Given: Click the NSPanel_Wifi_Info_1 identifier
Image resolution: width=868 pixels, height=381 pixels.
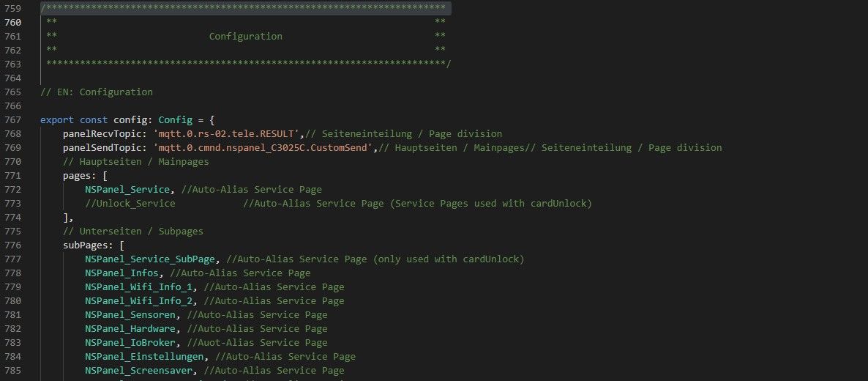Looking at the screenshot, I should pos(141,287).
